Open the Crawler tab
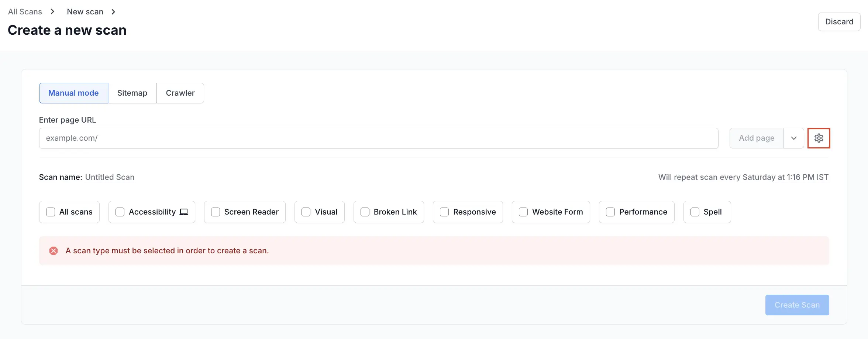This screenshot has width=868, height=339. (180, 93)
